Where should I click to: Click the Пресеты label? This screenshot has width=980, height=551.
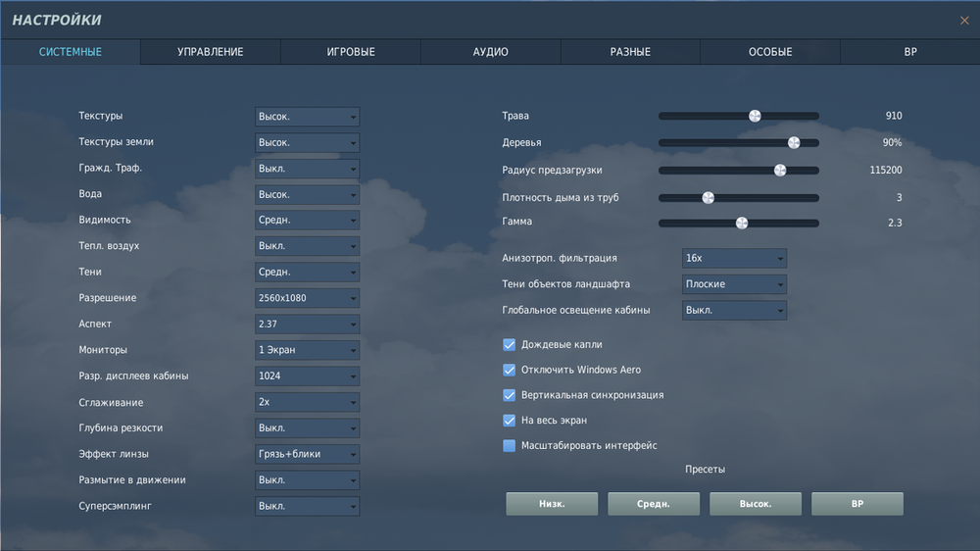(x=705, y=469)
